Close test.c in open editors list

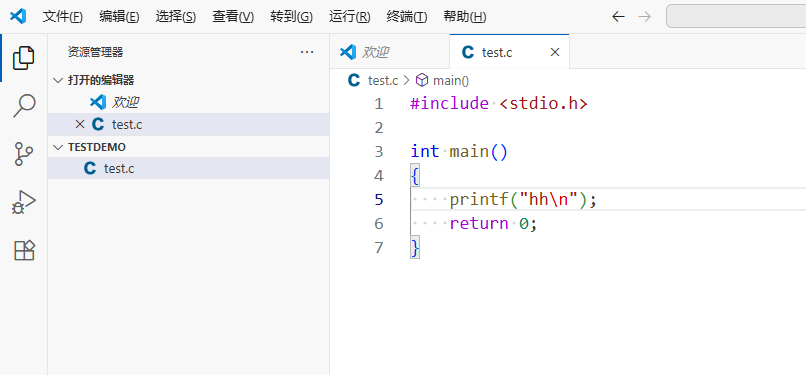[80, 124]
